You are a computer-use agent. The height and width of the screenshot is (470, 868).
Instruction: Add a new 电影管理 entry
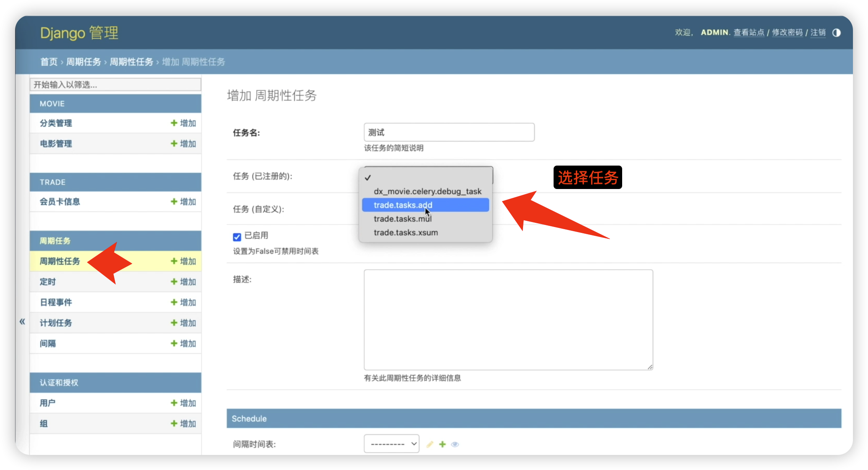coord(184,143)
